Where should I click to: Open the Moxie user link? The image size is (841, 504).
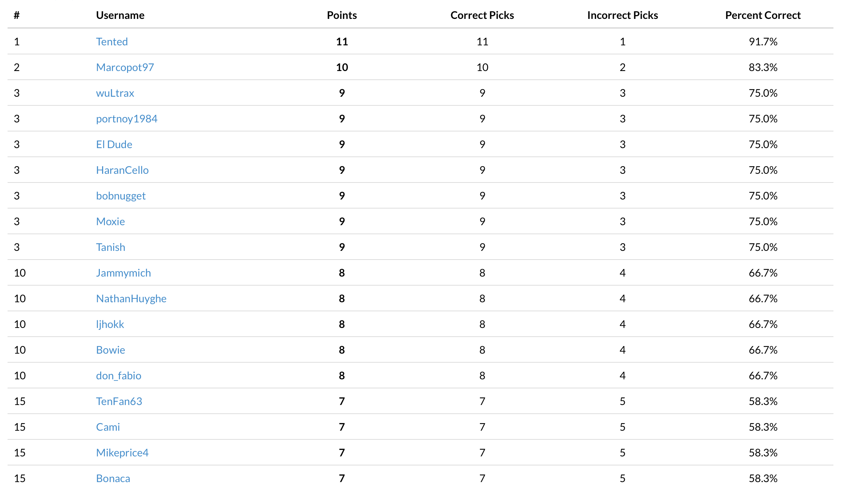click(110, 221)
